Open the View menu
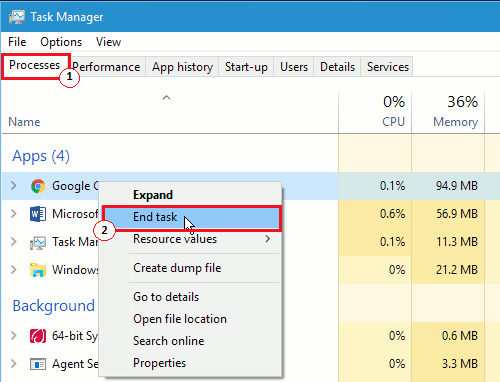The image size is (500, 382). click(108, 42)
